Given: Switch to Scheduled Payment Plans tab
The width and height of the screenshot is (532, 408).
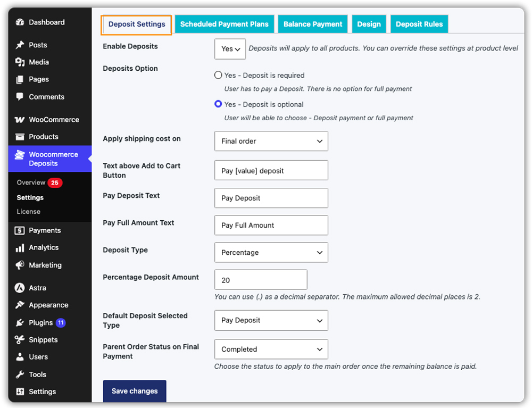Looking at the screenshot, I should (x=225, y=24).
